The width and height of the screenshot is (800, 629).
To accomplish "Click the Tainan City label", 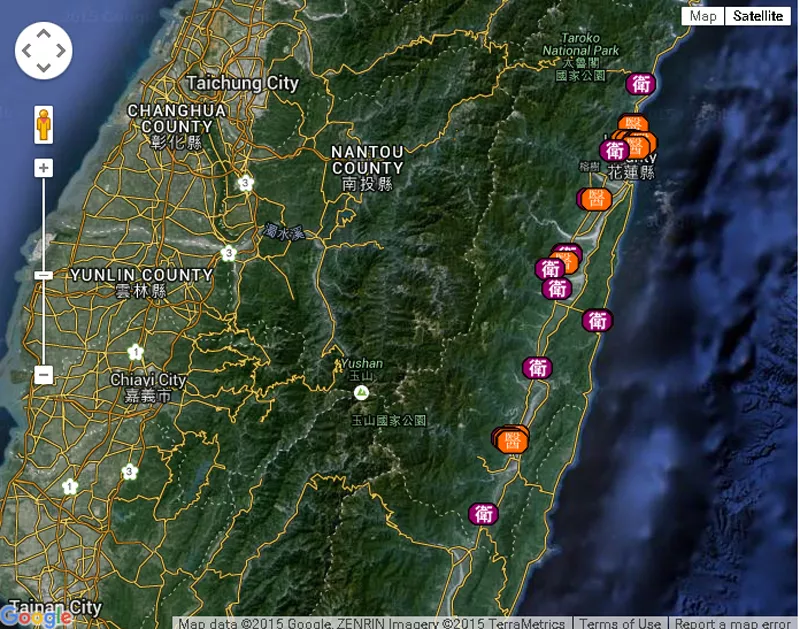I will point(56,608).
